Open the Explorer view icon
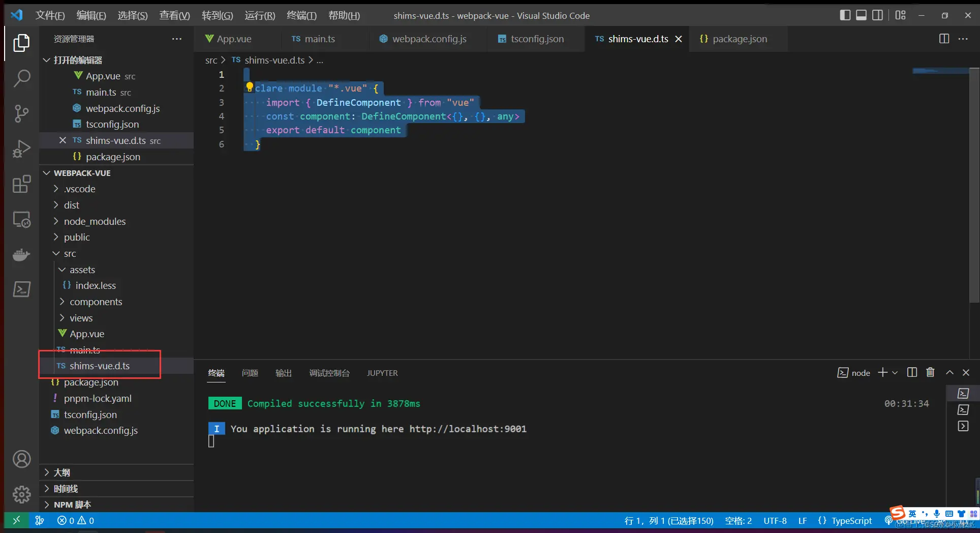Screen dimensions: 980x533 pyautogui.click(x=21, y=43)
